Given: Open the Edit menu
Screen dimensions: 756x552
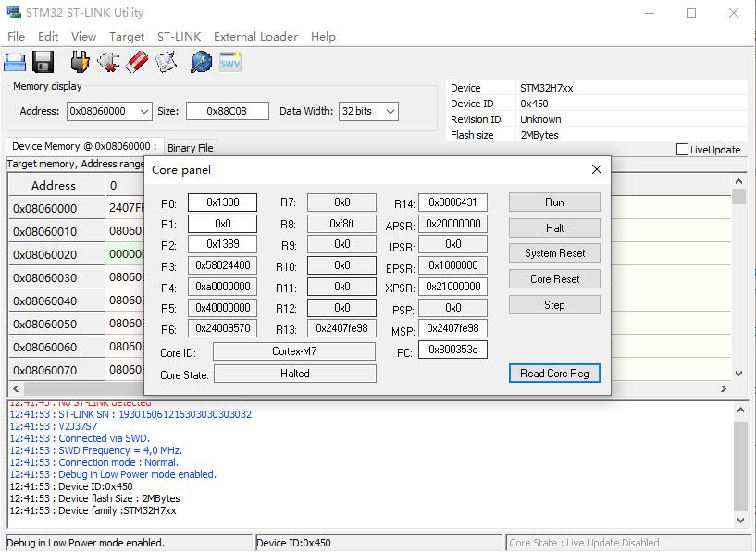Looking at the screenshot, I should (x=48, y=37).
